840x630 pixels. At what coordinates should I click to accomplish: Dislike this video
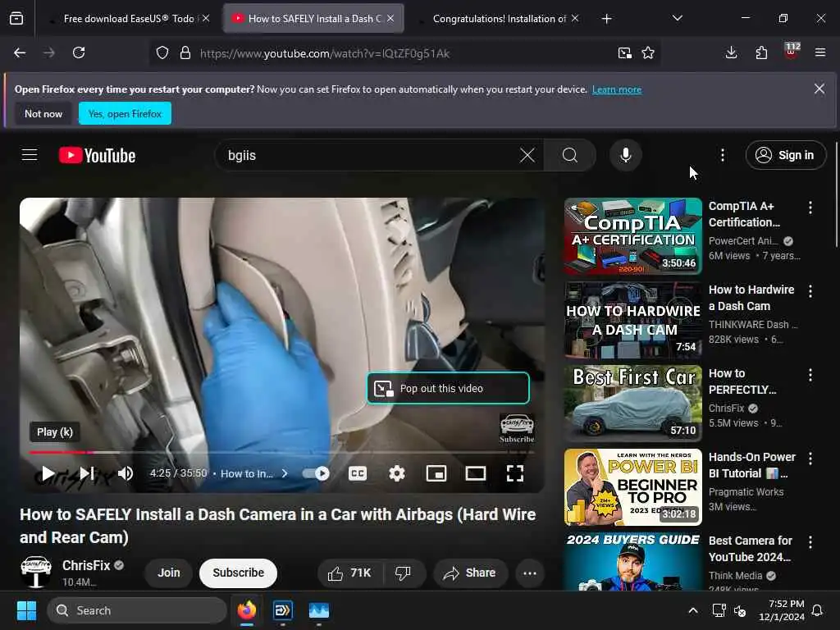(x=404, y=573)
